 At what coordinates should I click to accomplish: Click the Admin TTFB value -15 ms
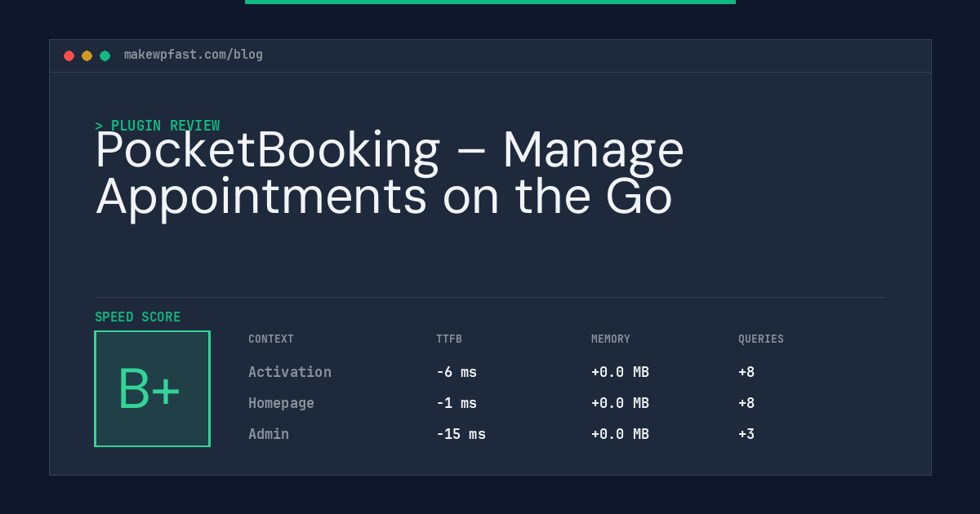click(x=461, y=434)
